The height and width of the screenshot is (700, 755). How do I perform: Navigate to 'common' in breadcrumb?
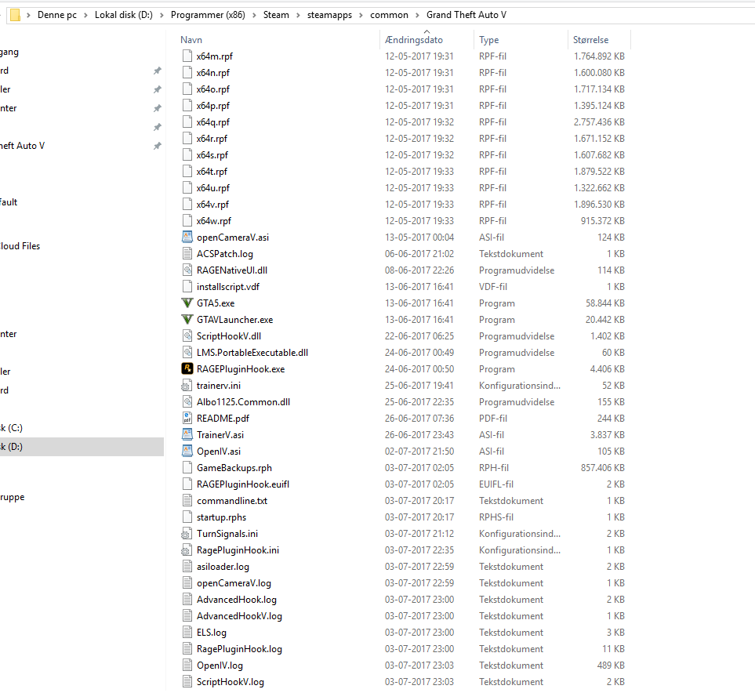tap(389, 15)
